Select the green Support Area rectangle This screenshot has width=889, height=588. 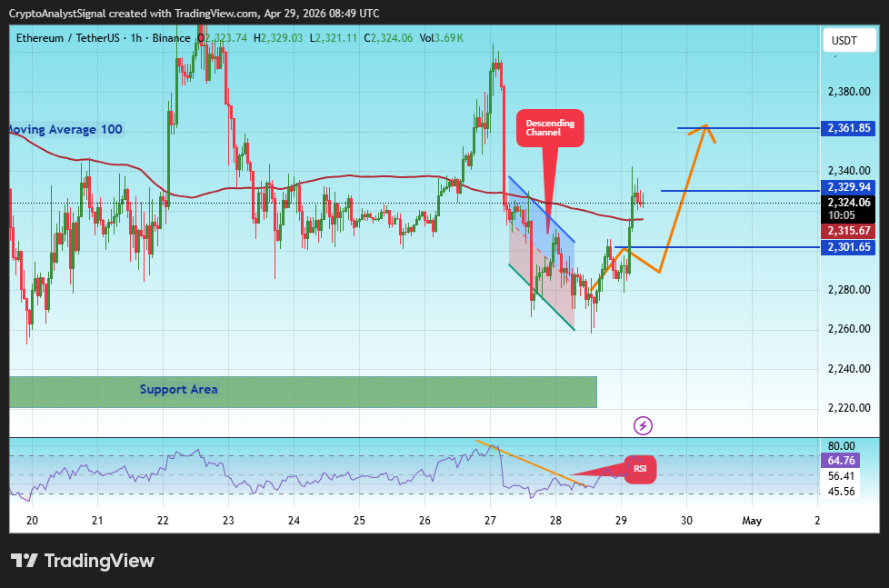coord(303,392)
